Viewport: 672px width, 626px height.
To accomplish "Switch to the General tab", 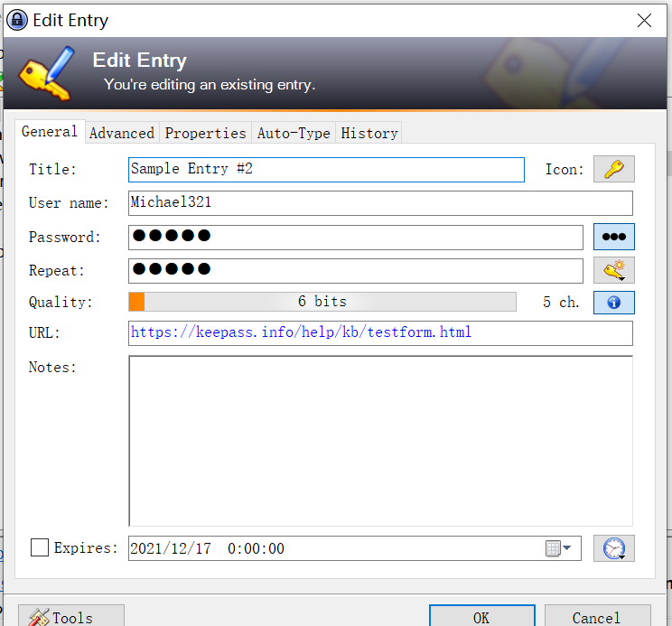I will pyautogui.click(x=50, y=132).
